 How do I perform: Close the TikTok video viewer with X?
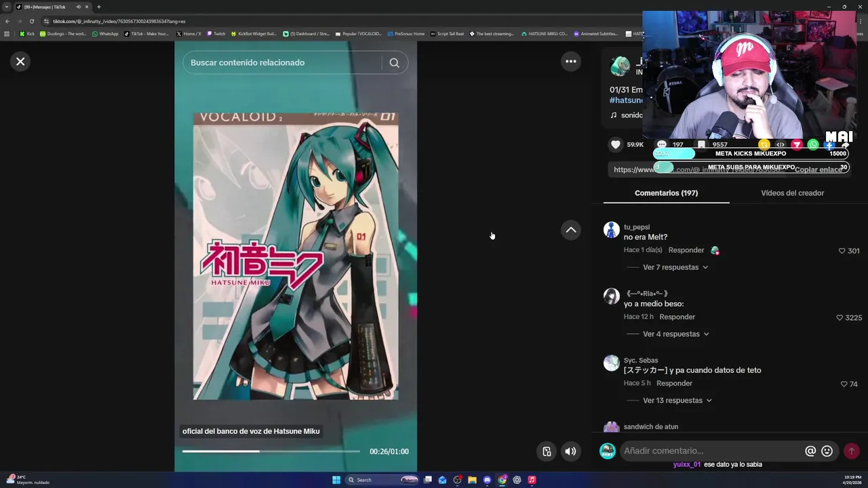pos(20,62)
